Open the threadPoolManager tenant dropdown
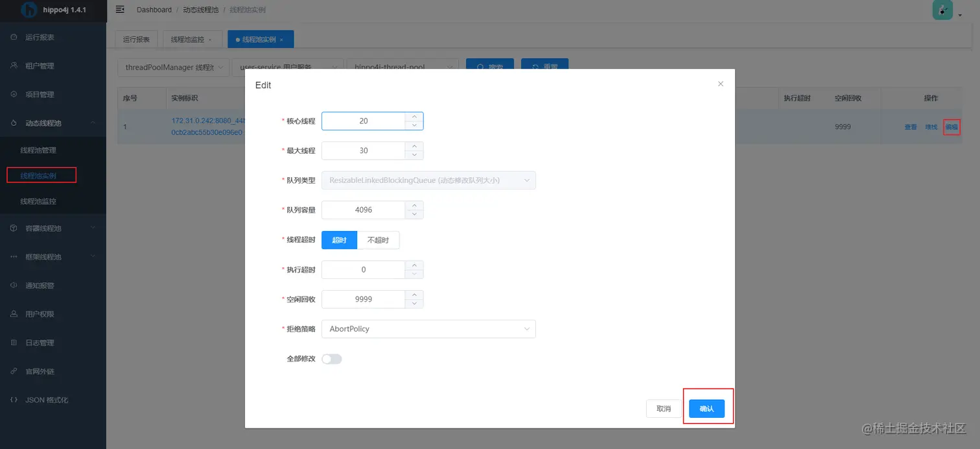 pyautogui.click(x=174, y=67)
